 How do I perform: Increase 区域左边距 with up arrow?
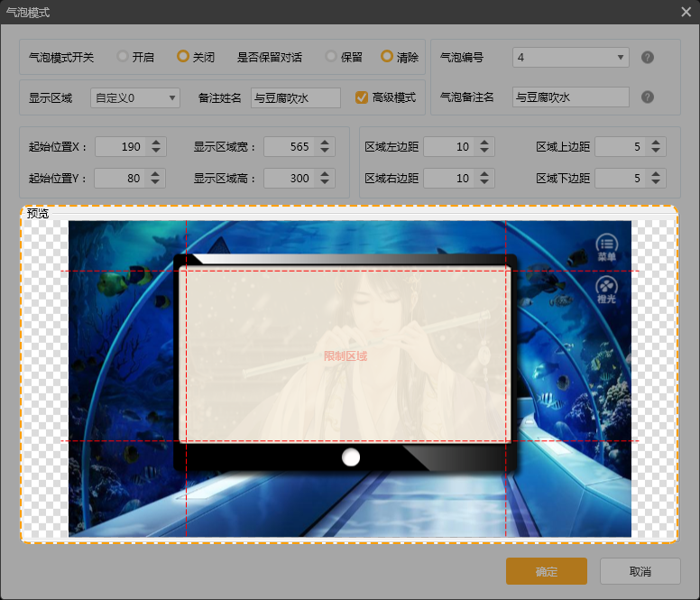coord(485,142)
